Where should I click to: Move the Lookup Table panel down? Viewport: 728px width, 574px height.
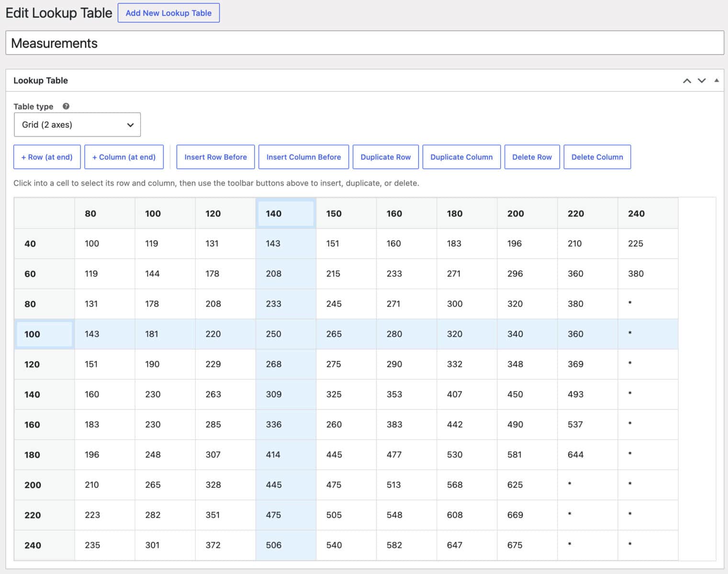point(702,81)
